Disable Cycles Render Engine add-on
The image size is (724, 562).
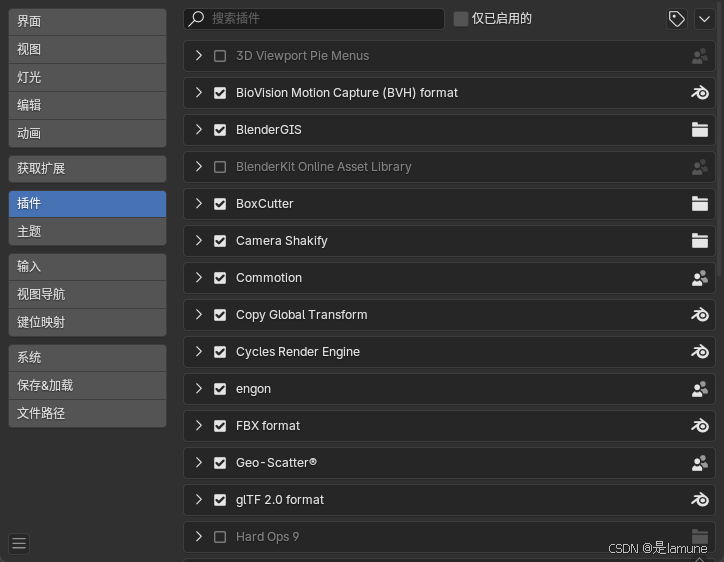click(x=220, y=352)
